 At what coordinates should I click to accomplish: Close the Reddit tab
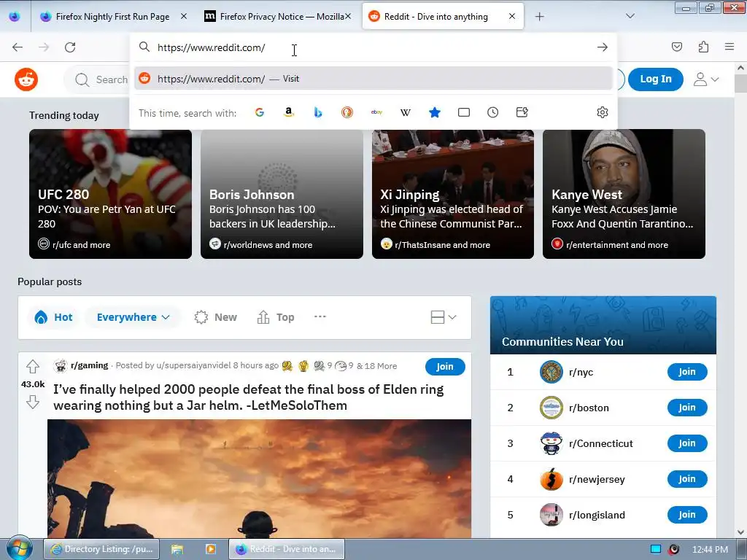point(511,16)
